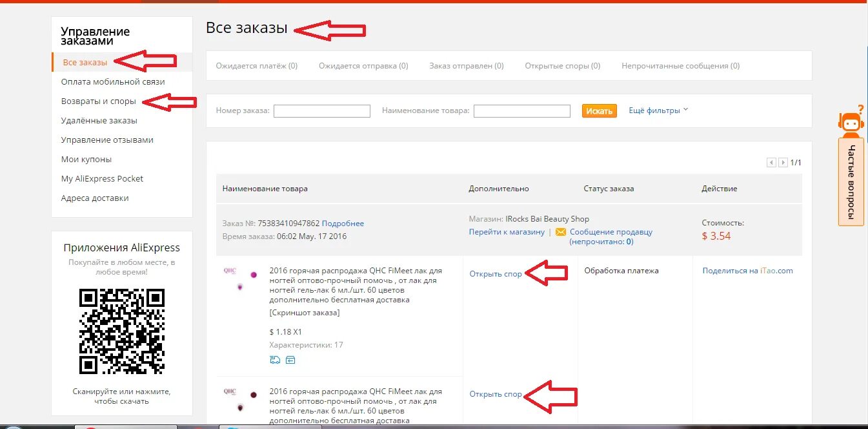Click order status 'Обработка платежа'
868x429 pixels.
621,271
